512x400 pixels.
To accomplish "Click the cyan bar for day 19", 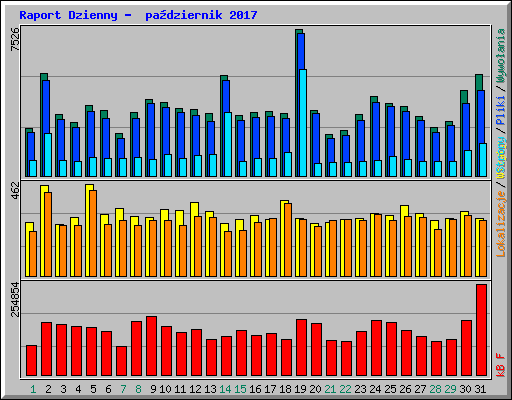I will click(x=303, y=123).
